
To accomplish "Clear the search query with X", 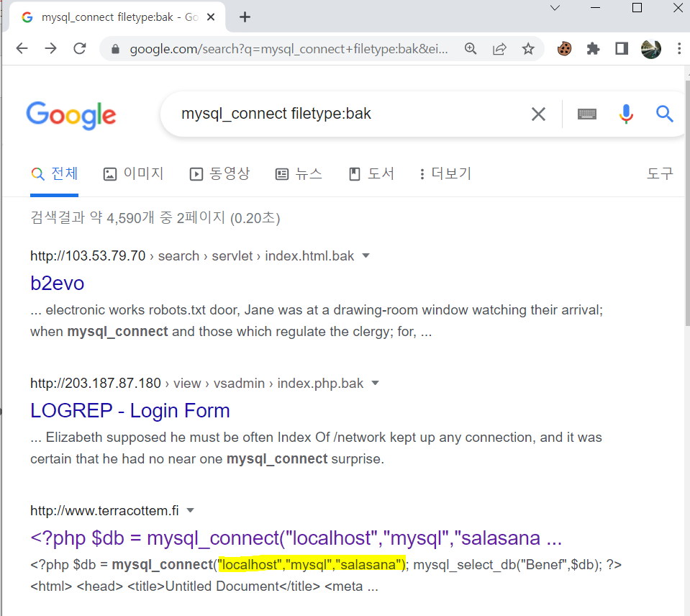I will point(538,114).
